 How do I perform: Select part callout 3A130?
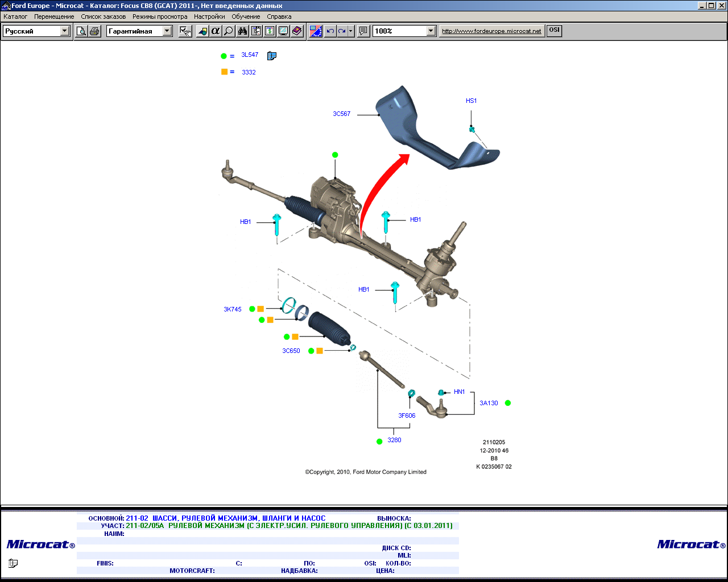click(x=489, y=404)
